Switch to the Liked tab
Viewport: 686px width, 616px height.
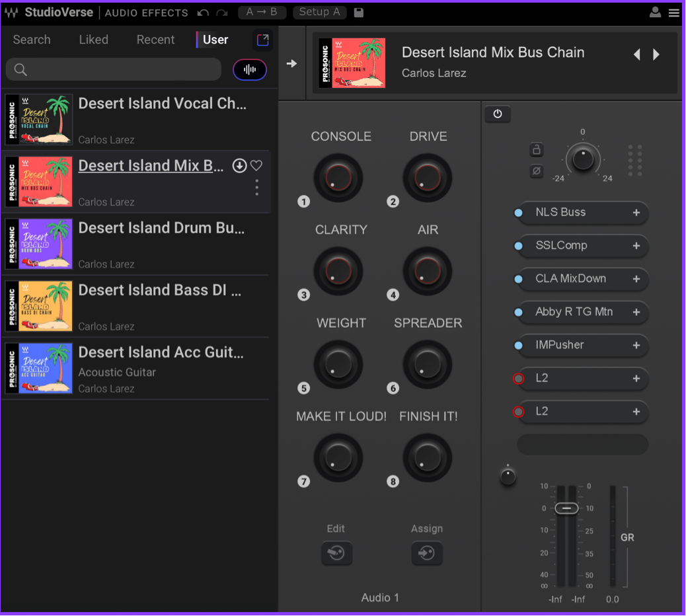[93, 40]
